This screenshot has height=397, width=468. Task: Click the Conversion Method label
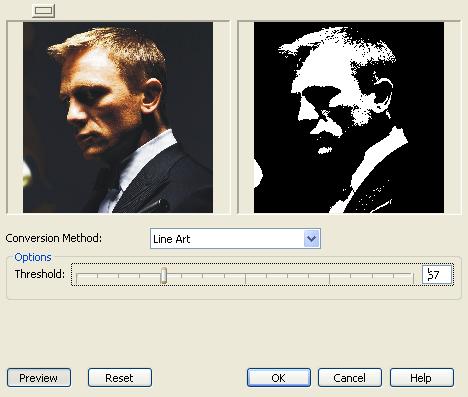coord(54,238)
